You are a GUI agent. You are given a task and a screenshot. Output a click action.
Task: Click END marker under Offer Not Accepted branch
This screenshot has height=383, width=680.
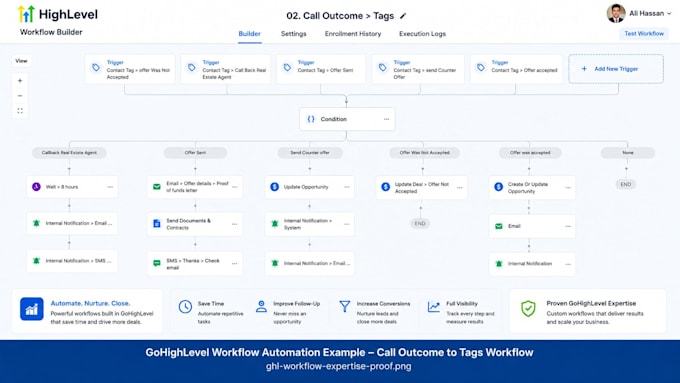pyautogui.click(x=420, y=223)
